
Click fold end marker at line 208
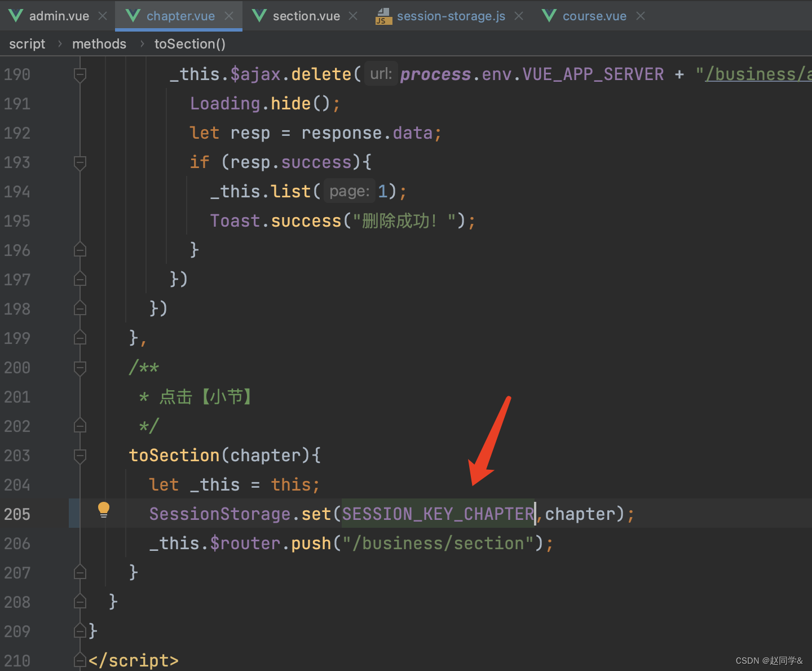80,602
